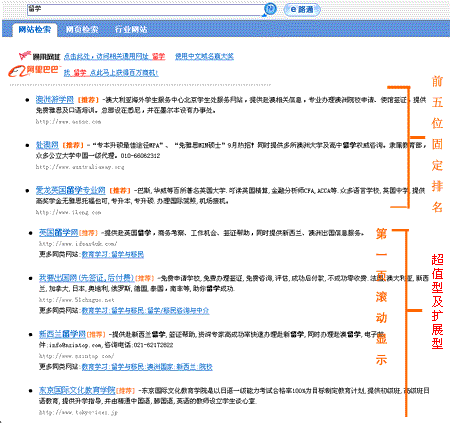The image size is (450, 423).
Task: Open the 赴澳网 search result
Action: [x=47, y=145]
